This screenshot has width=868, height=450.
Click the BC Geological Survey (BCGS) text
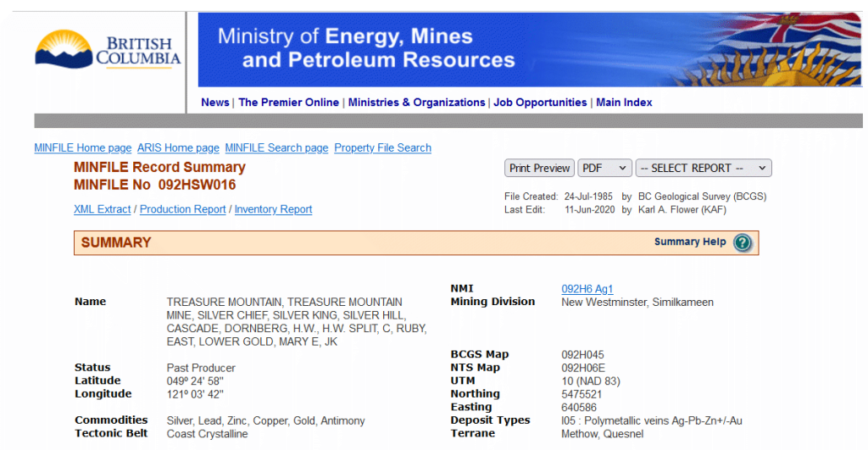coord(703,197)
